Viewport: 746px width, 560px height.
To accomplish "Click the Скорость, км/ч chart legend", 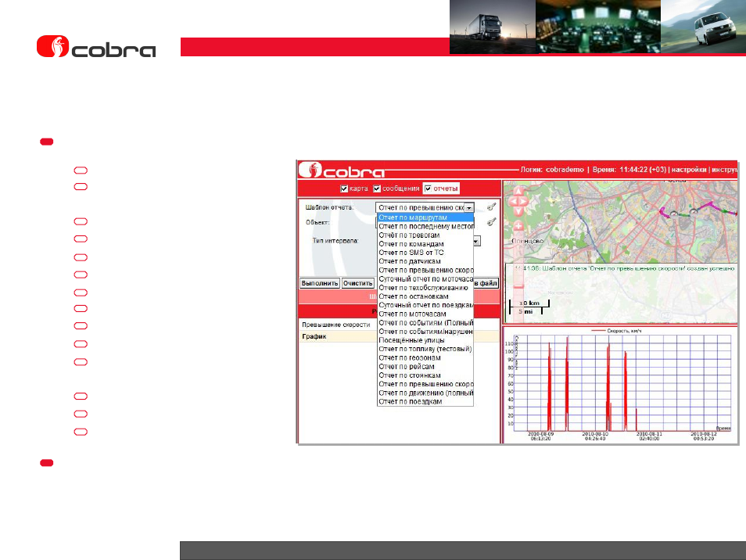I will (x=615, y=330).
